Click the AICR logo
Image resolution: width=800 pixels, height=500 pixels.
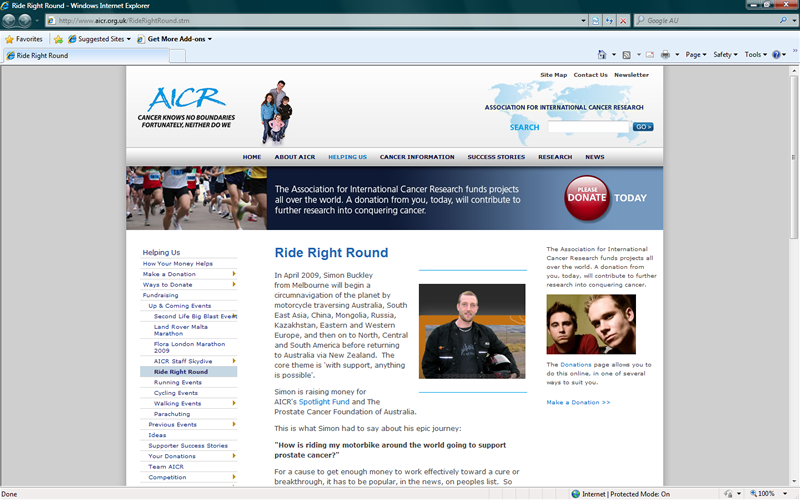186,107
